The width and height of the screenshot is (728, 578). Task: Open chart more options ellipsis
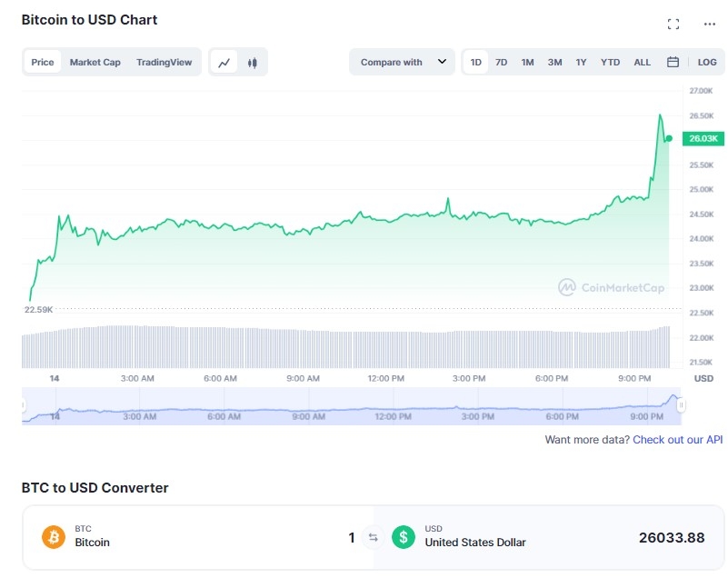(x=710, y=24)
